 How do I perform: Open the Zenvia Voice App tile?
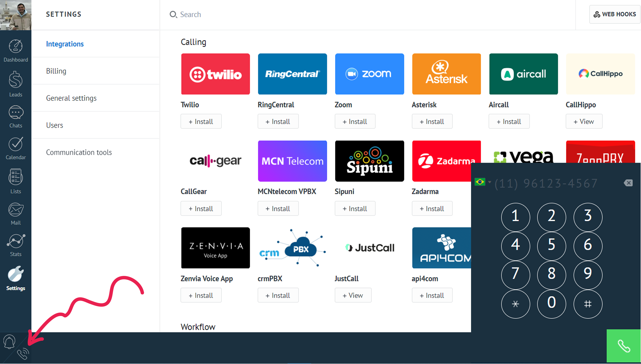pyautogui.click(x=215, y=248)
